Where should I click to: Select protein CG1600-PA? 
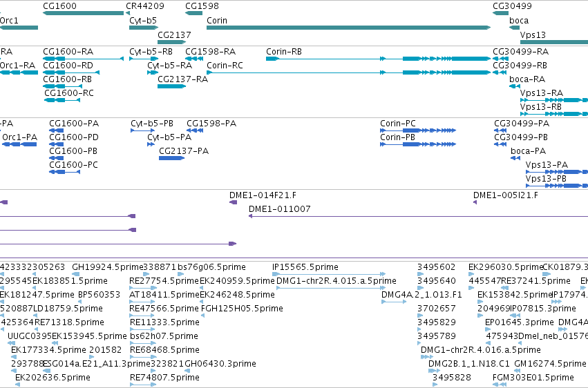coord(56,130)
